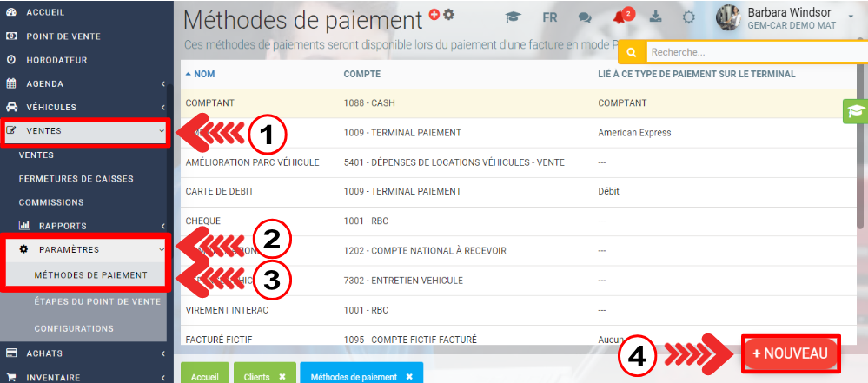This screenshot has width=868, height=383.
Task: Go to Fermetures de caisses menu item
Action: (x=76, y=178)
